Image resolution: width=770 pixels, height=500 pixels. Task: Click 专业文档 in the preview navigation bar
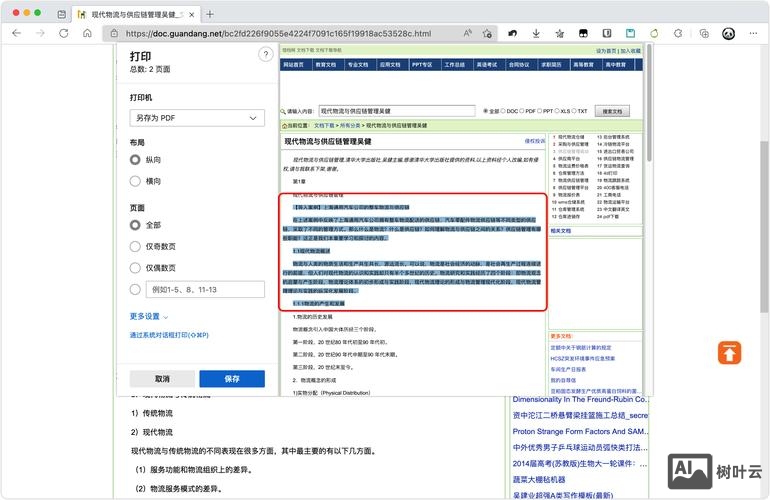(358, 65)
